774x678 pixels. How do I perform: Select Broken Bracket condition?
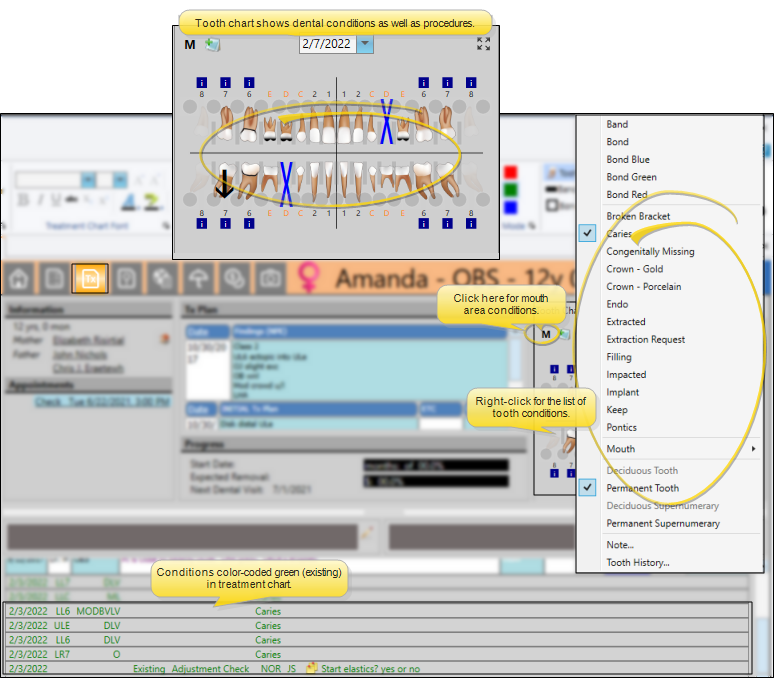click(x=638, y=216)
